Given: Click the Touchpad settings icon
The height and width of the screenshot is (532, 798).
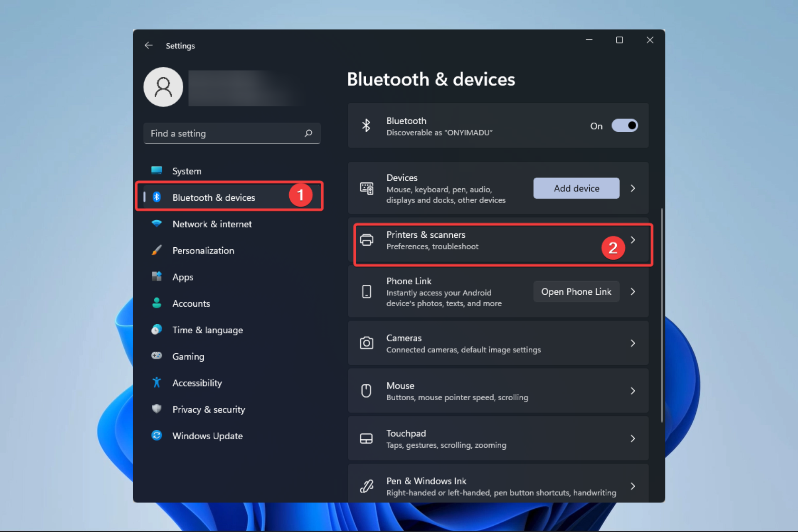Looking at the screenshot, I should (366, 438).
